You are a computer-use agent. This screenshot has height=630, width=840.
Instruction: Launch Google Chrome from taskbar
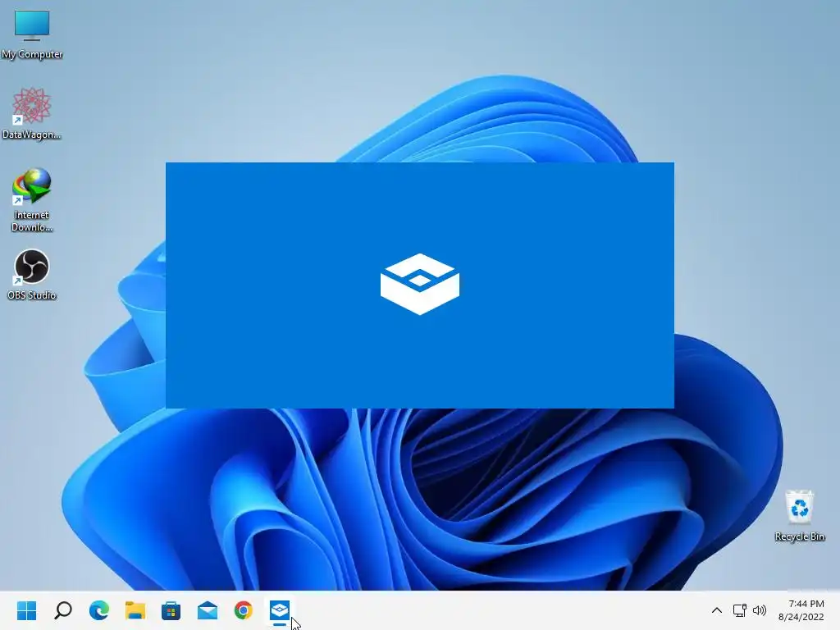(243, 610)
